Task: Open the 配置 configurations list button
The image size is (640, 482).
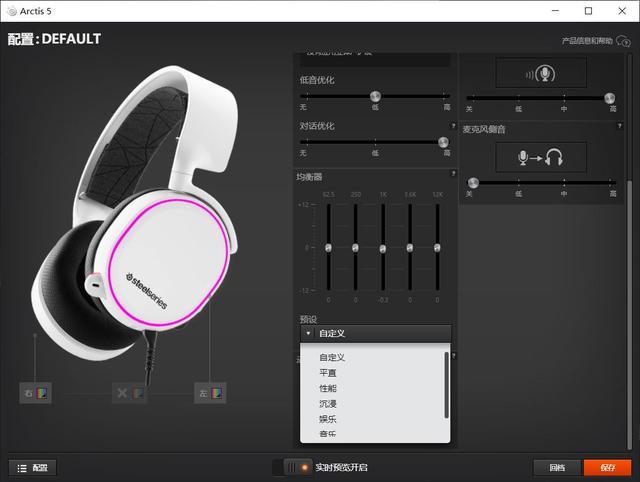Action: coord(33,468)
